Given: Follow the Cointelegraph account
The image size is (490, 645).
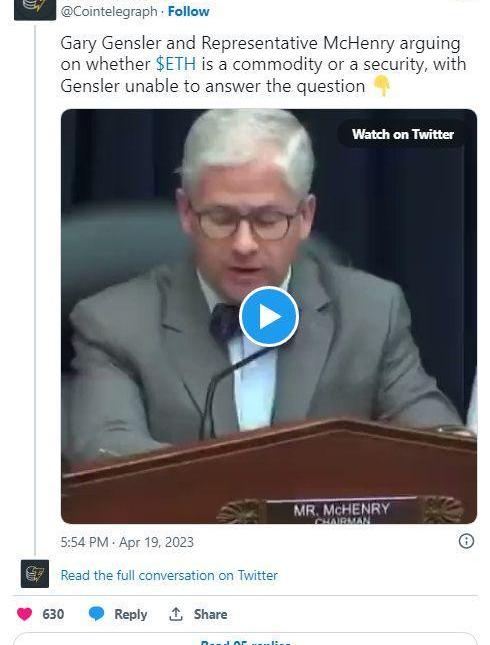Looking at the screenshot, I should click(x=188, y=11).
